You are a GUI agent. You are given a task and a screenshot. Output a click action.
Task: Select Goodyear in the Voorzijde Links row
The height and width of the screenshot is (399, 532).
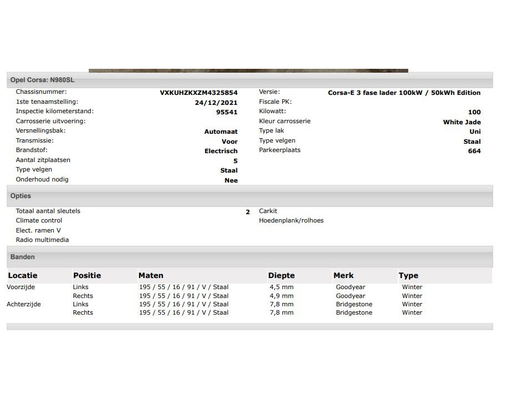click(351, 287)
